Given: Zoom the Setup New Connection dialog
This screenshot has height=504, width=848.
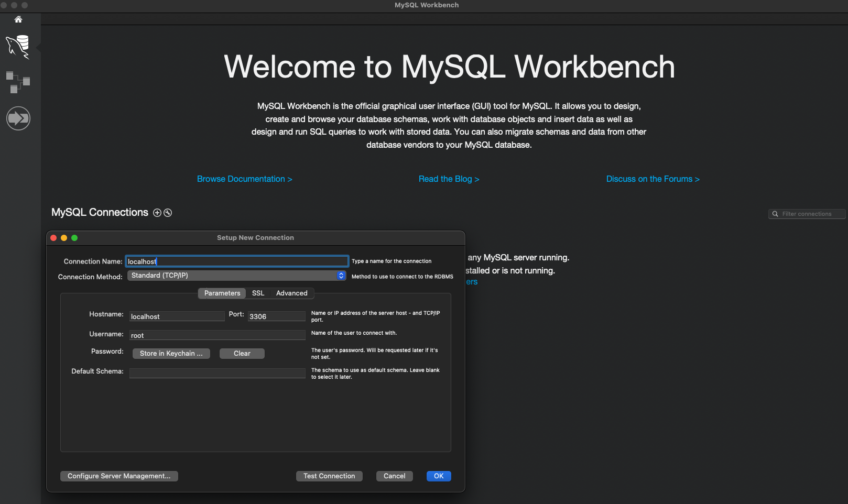Looking at the screenshot, I should click(74, 238).
